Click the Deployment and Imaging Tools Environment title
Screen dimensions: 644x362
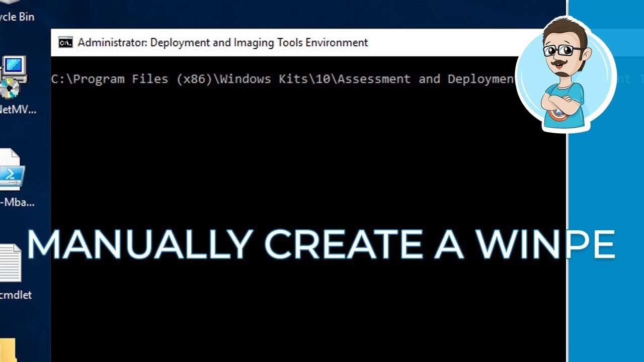click(x=223, y=43)
